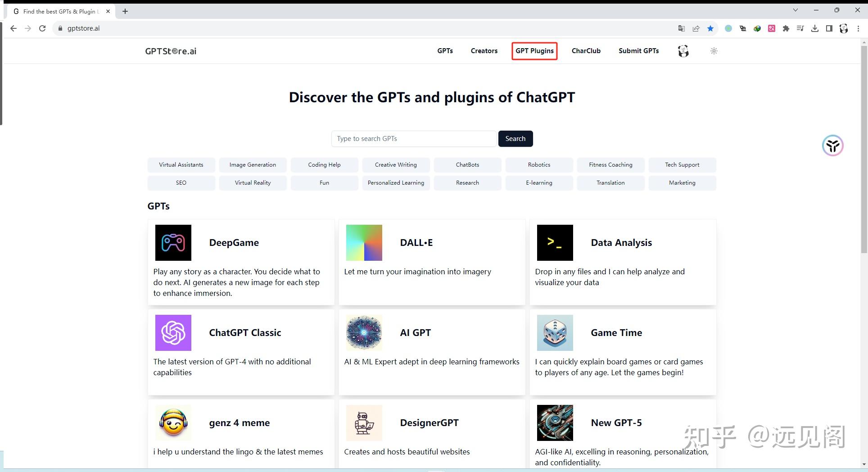
Task: Select Creators in the navigation bar
Action: 484,51
